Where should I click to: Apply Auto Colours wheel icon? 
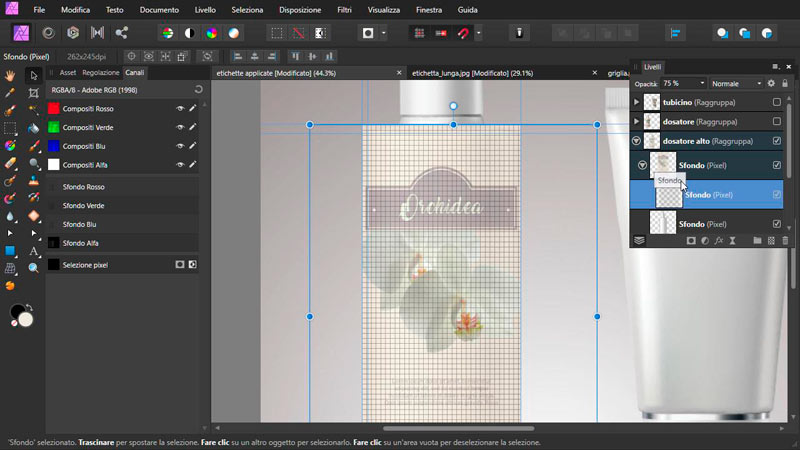(x=211, y=33)
